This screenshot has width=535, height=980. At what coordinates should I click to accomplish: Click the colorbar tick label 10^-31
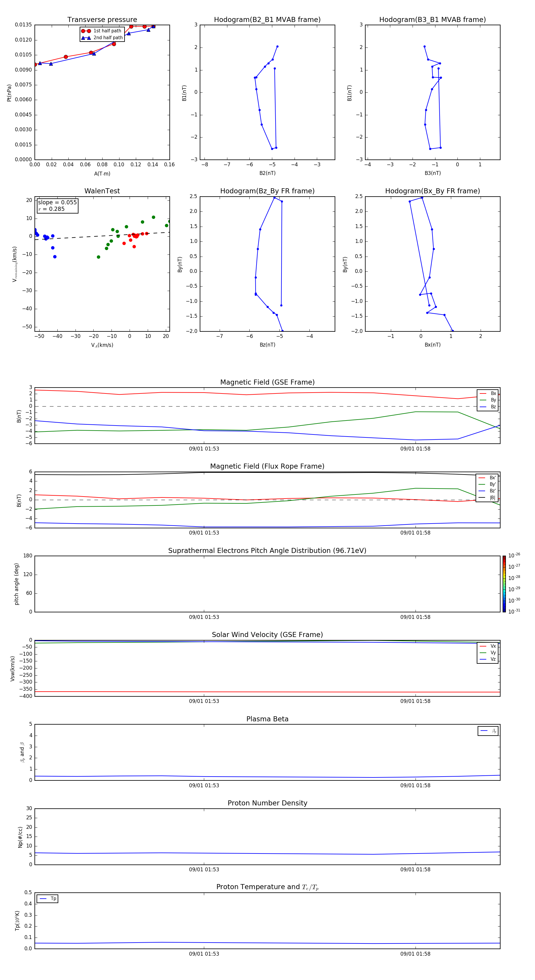(x=514, y=611)
